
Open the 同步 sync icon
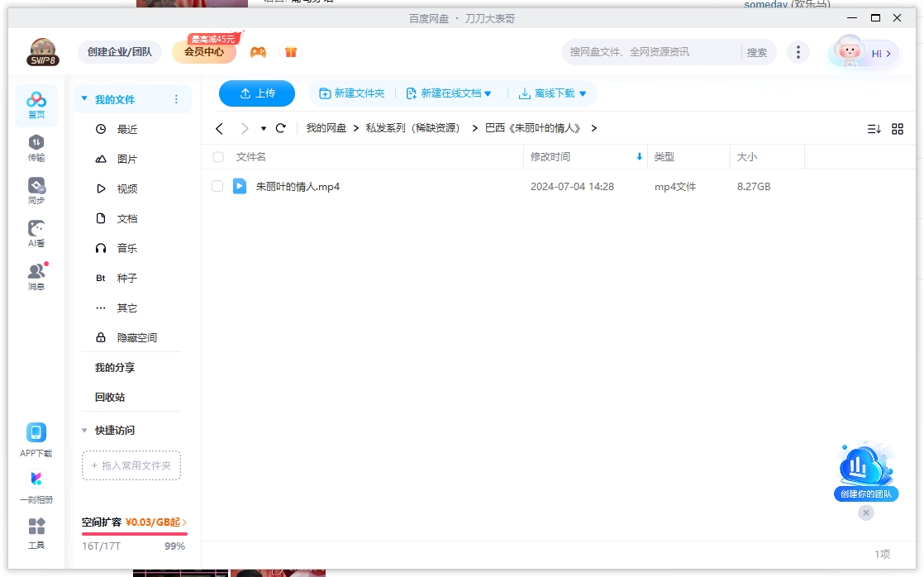coord(36,192)
